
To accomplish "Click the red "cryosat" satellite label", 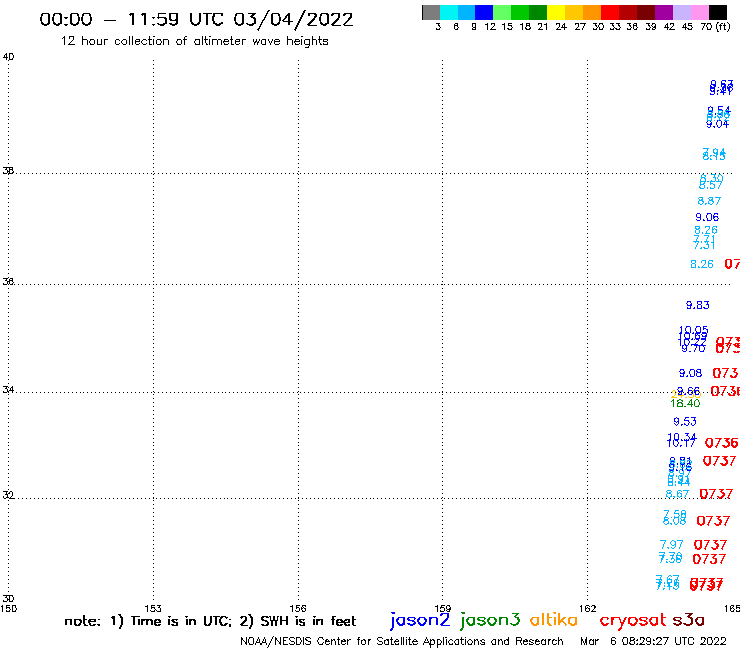I will click(x=633, y=621).
